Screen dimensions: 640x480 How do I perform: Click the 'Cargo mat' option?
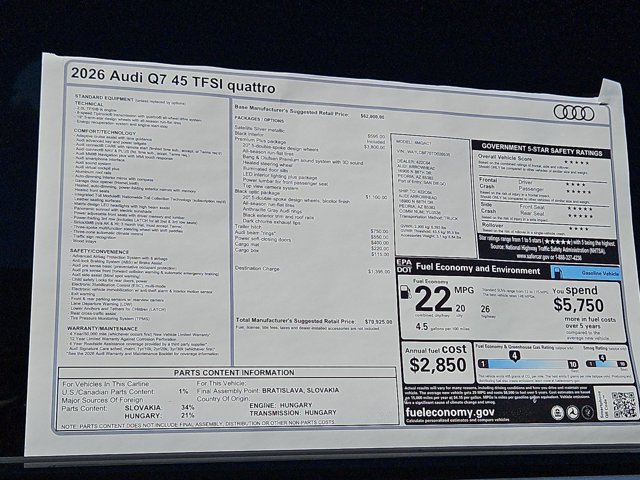pyautogui.click(x=247, y=244)
